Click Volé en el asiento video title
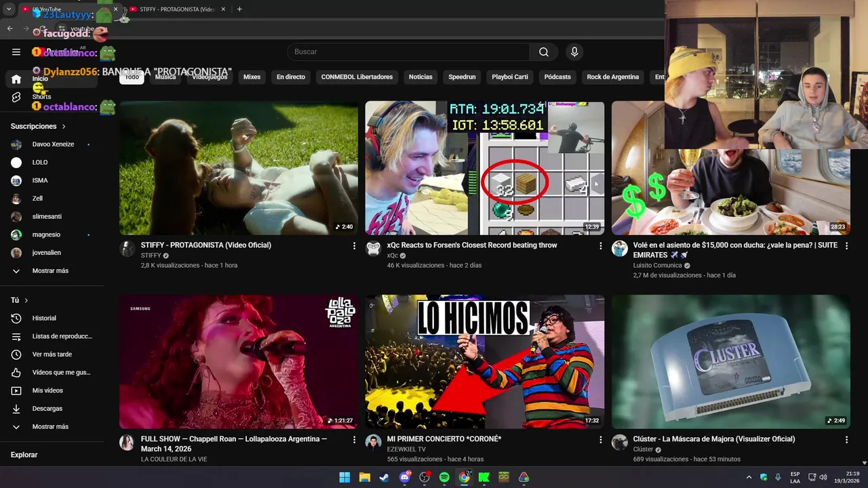868x488 pixels. pos(735,250)
